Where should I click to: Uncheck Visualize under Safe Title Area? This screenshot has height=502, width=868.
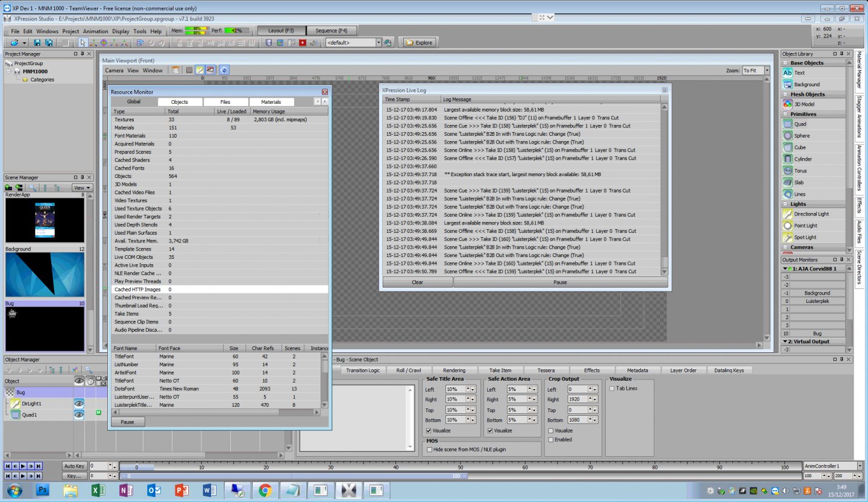(429, 431)
